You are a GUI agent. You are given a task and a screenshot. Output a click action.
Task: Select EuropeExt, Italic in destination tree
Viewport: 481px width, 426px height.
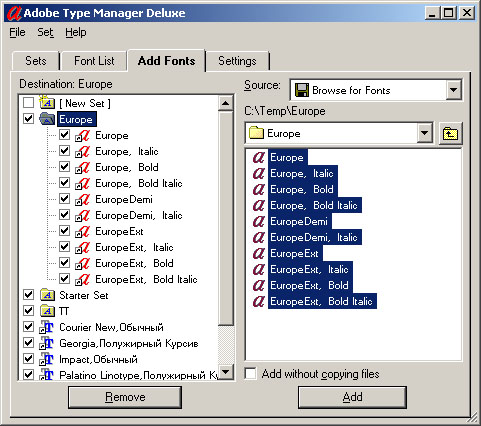[x=134, y=247]
